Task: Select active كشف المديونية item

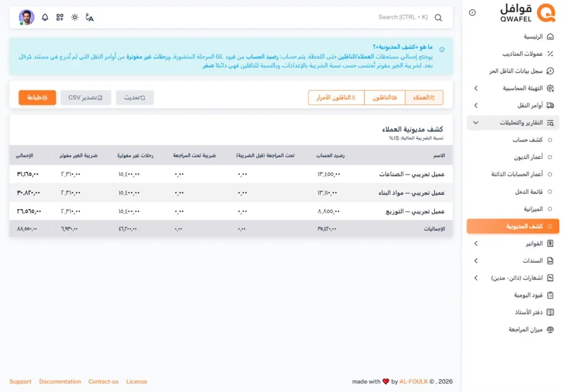Action: (513, 226)
